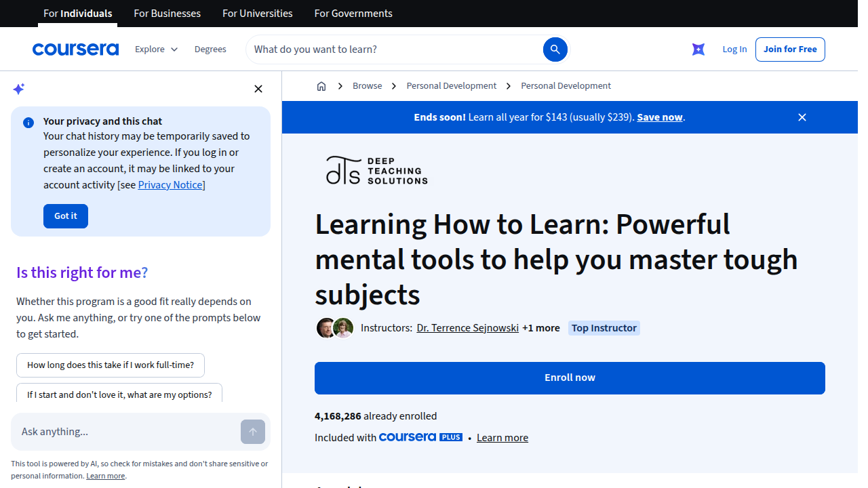Send the chat message arrow button
This screenshot has width=868, height=488.
(253, 432)
